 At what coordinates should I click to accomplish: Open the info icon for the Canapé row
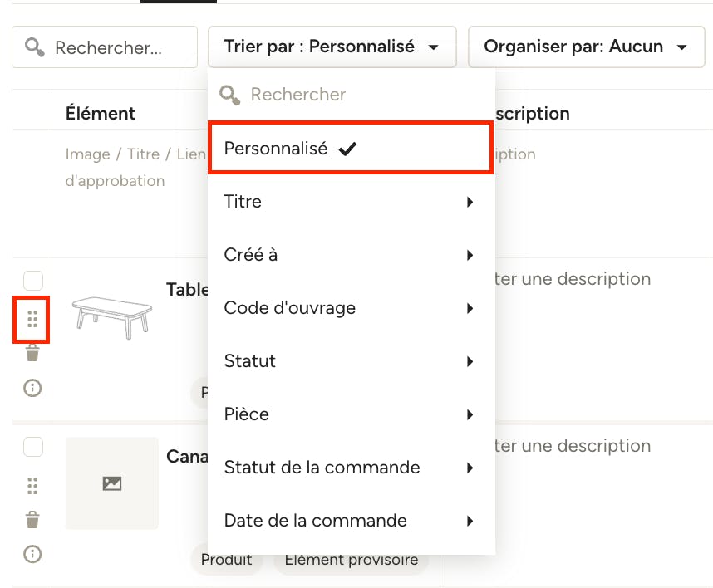pyautogui.click(x=32, y=554)
